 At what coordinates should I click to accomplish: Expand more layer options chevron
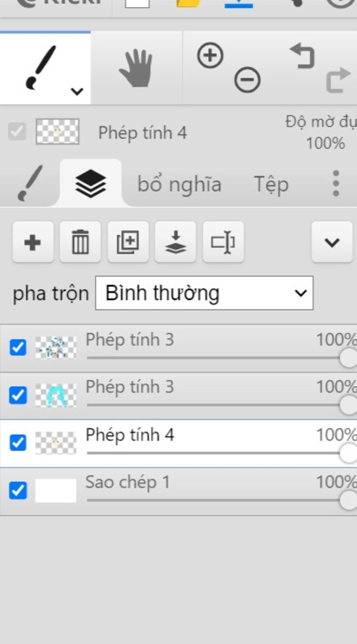(x=332, y=242)
